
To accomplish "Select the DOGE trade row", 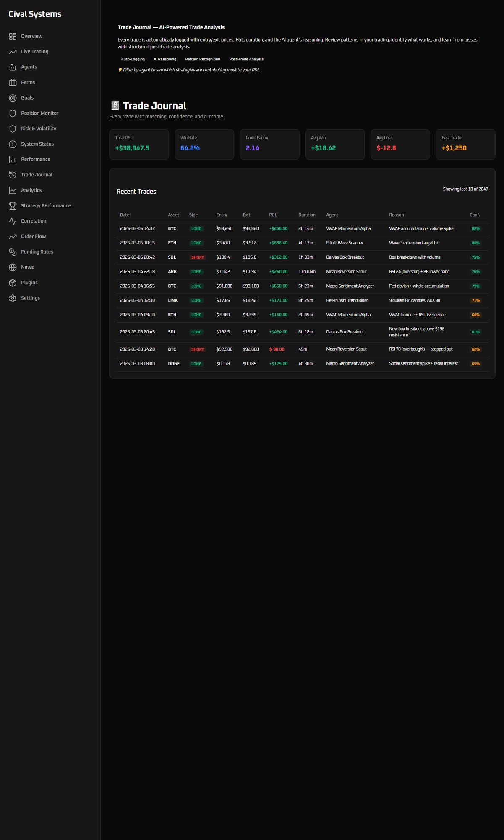I will (x=302, y=364).
